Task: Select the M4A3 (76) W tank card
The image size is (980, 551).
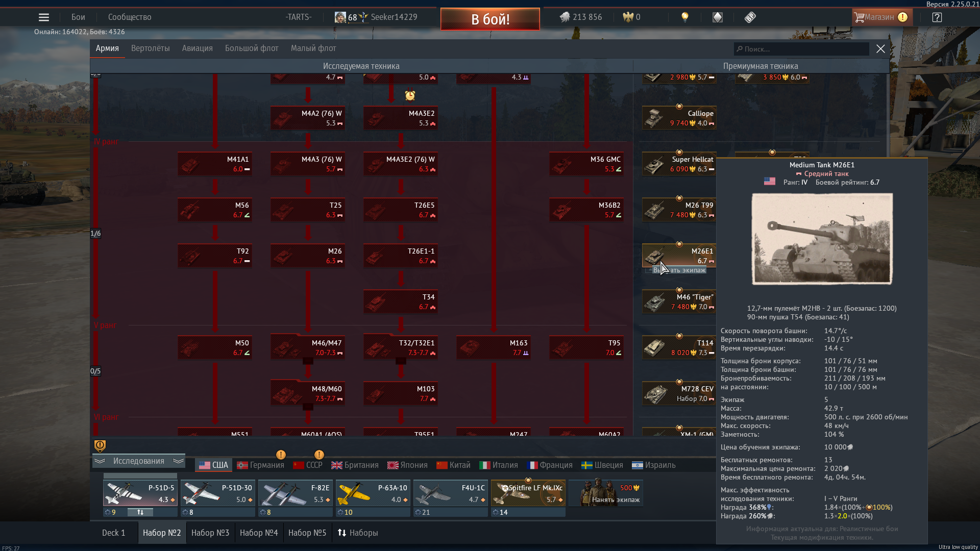Action: (308, 164)
